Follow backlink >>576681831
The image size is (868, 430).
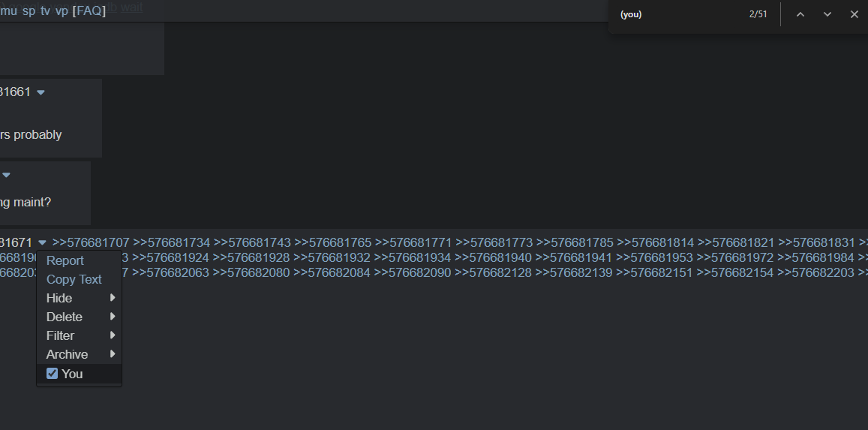click(816, 243)
